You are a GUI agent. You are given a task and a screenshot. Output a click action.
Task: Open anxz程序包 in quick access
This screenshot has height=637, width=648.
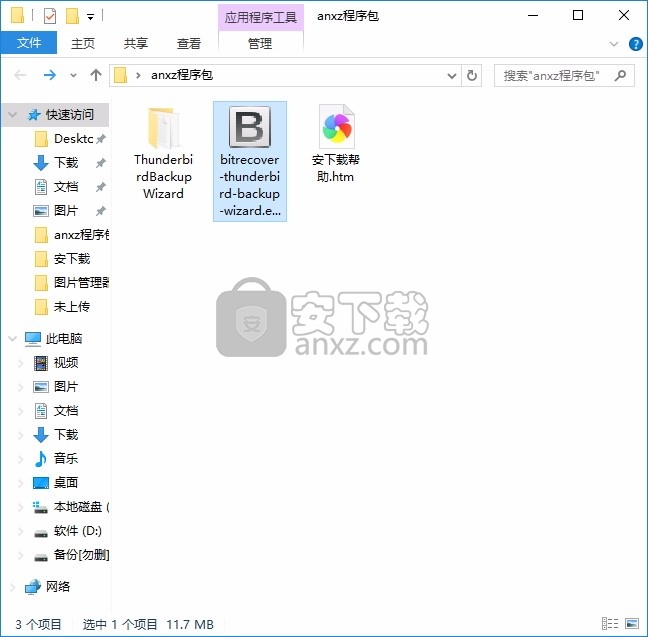click(x=81, y=235)
